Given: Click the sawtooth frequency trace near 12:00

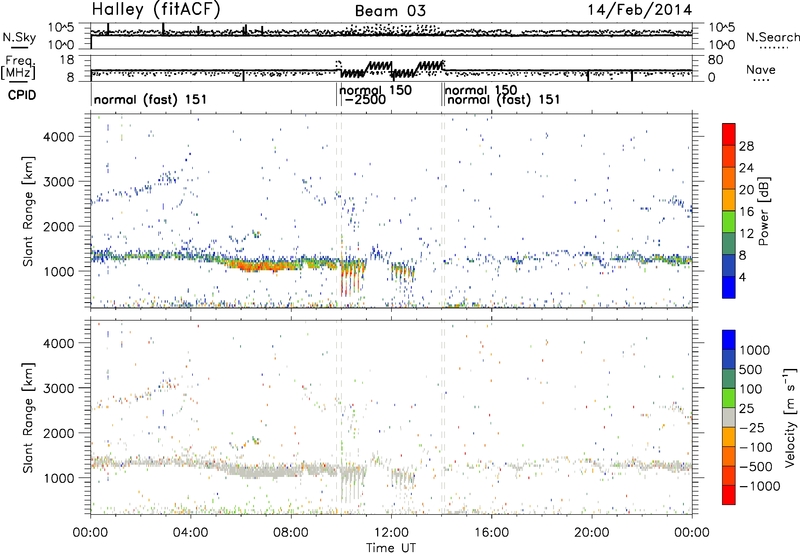Looking at the screenshot, I should 392,71.
